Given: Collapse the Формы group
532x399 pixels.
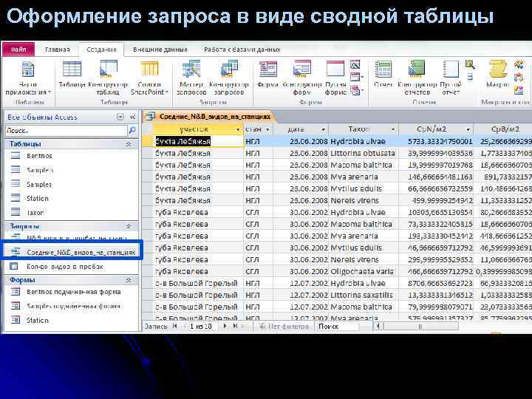Looking at the screenshot, I should (129, 280).
